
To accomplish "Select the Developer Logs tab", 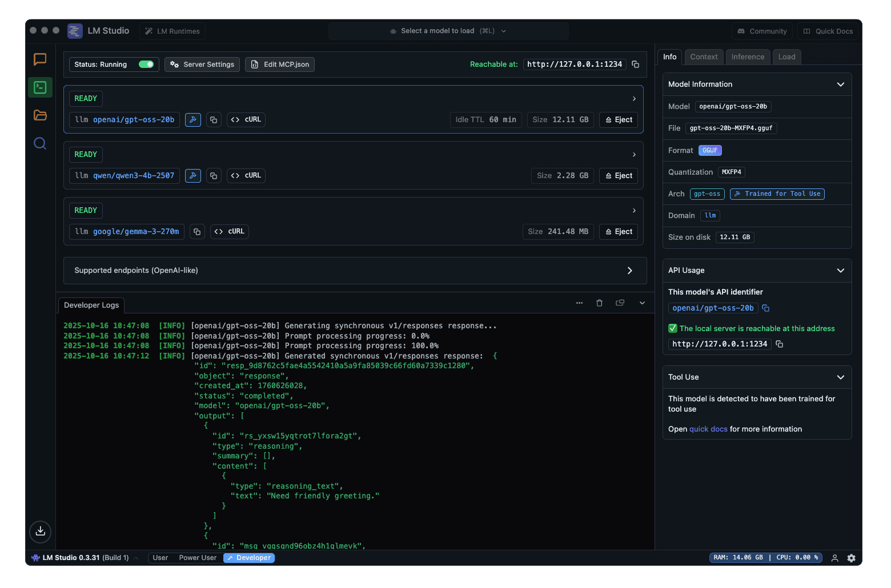I will pyautogui.click(x=91, y=305).
